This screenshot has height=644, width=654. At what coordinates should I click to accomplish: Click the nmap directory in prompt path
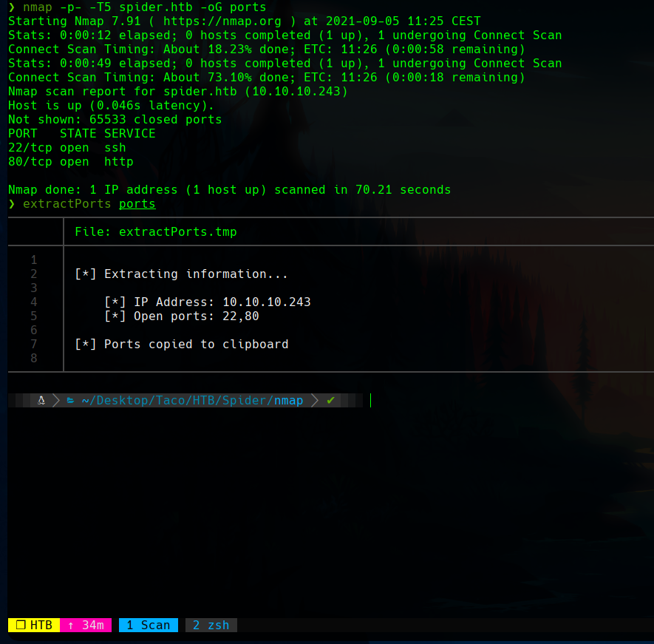(x=288, y=400)
